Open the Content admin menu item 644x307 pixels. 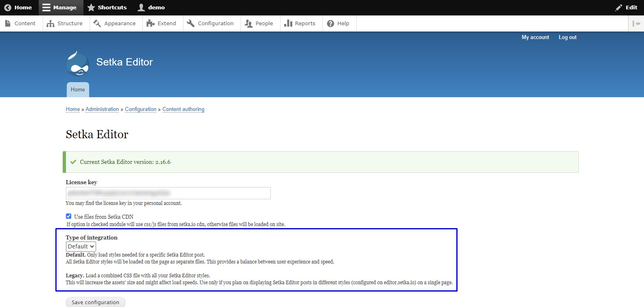pos(20,23)
